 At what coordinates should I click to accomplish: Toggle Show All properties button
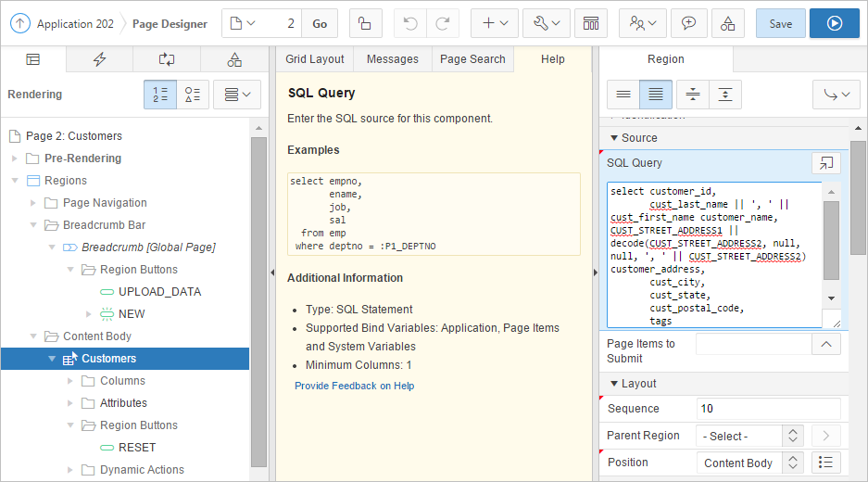click(656, 95)
